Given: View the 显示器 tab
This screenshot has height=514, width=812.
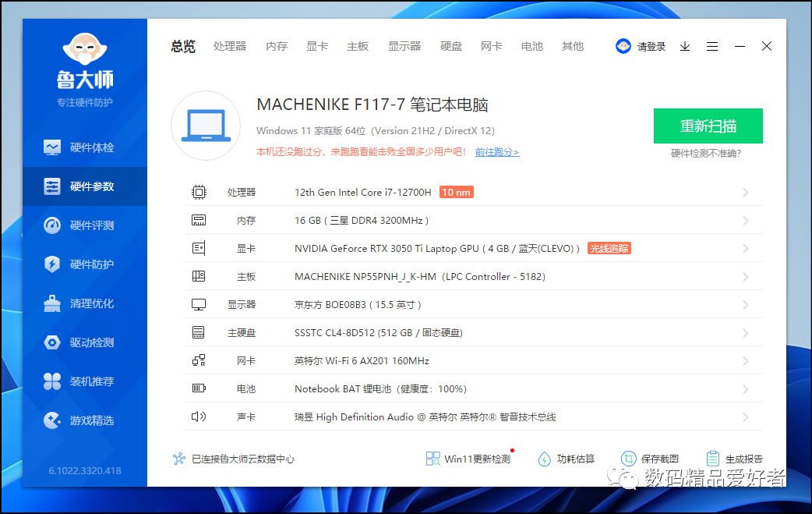Looking at the screenshot, I should pos(404,47).
